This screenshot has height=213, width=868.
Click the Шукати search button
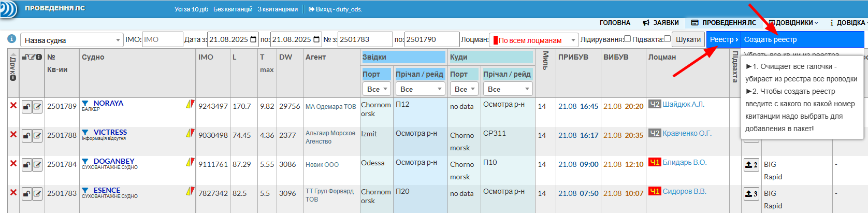pyautogui.click(x=688, y=39)
